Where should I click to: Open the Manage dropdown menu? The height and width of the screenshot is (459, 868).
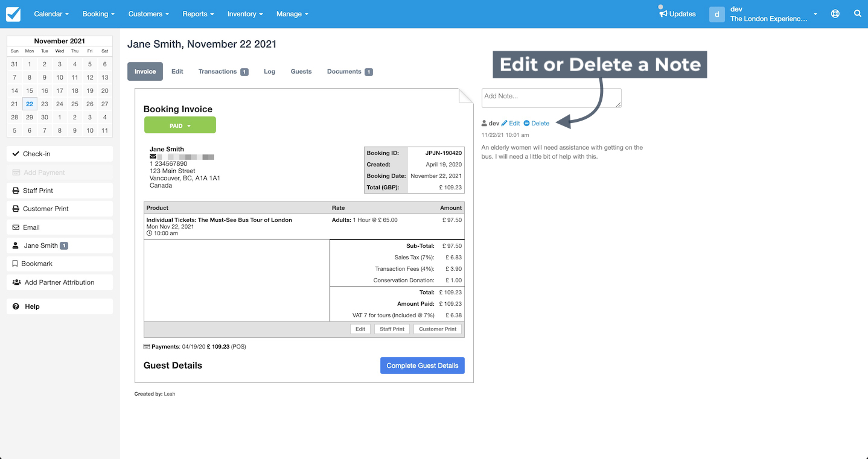click(292, 14)
